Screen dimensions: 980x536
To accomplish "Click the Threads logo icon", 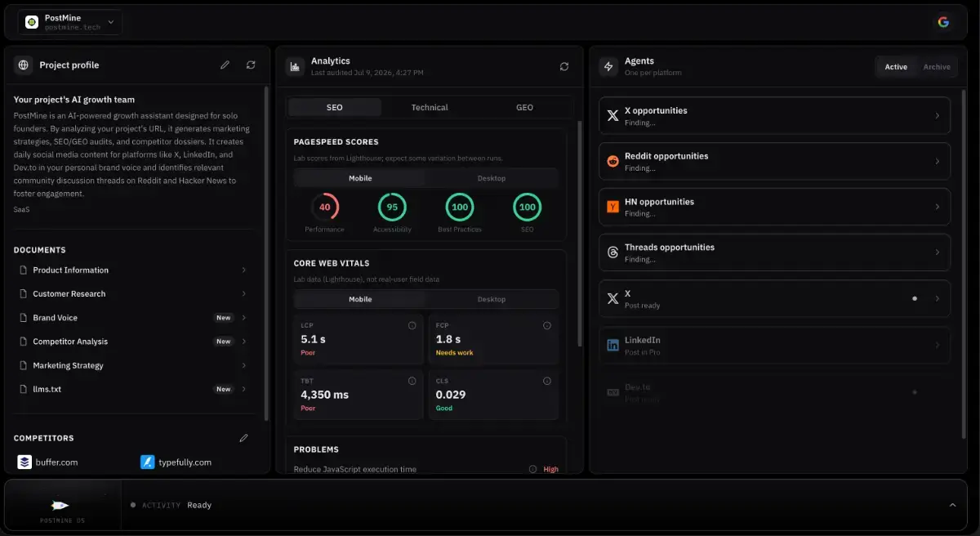I will click(612, 252).
